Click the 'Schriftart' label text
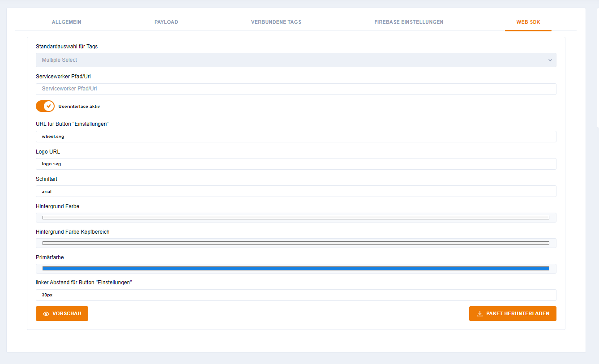The height and width of the screenshot is (364, 599). (47, 179)
